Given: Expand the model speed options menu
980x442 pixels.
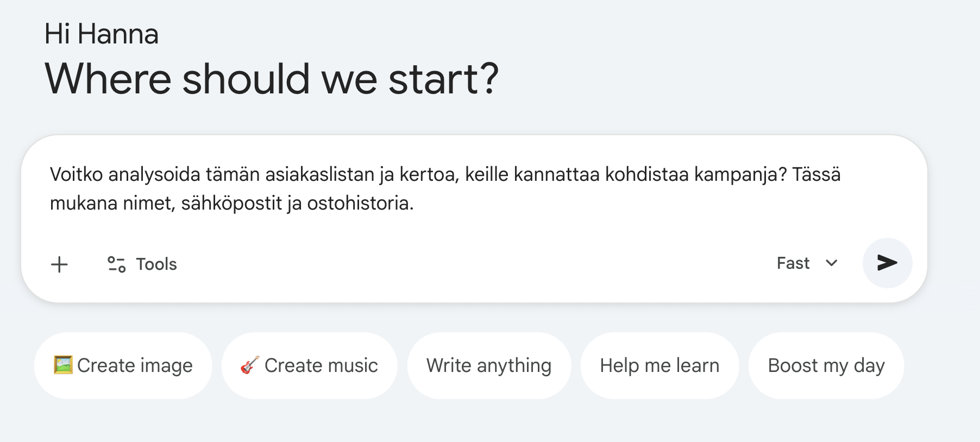Looking at the screenshot, I should pyautogui.click(x=809, y=263).
